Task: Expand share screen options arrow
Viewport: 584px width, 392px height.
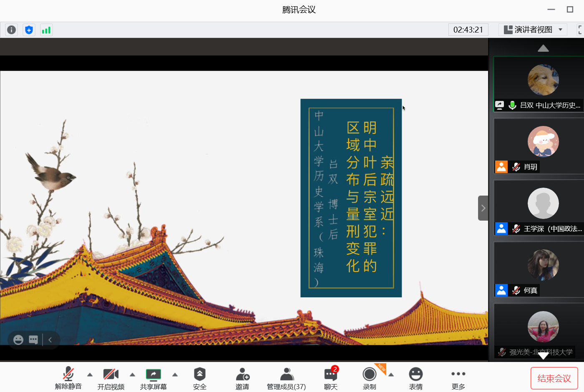Action: pos(175,374)
